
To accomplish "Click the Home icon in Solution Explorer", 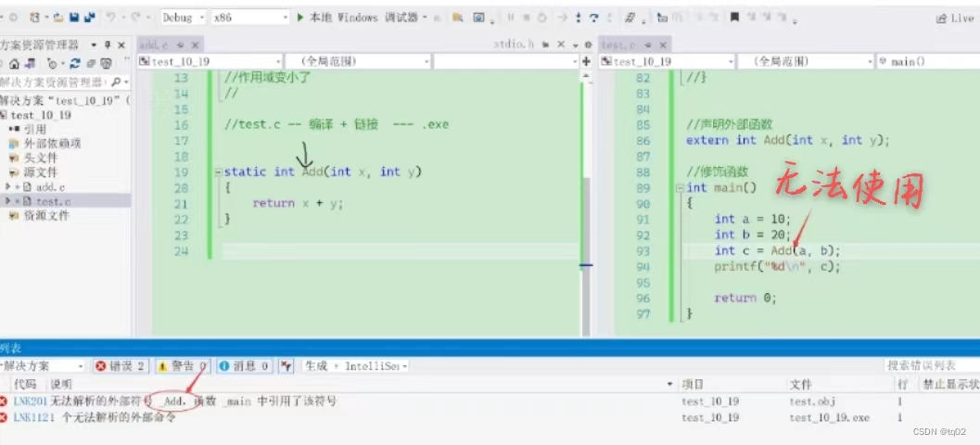I will [15, 63].
